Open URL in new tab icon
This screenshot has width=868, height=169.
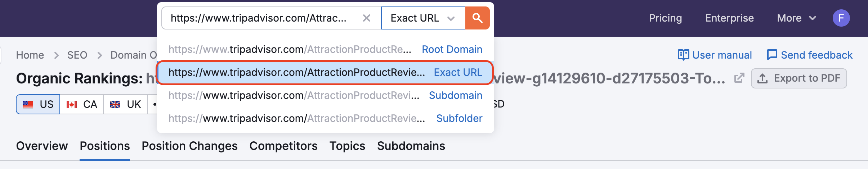pyautogui.click(x=739, y=78)
